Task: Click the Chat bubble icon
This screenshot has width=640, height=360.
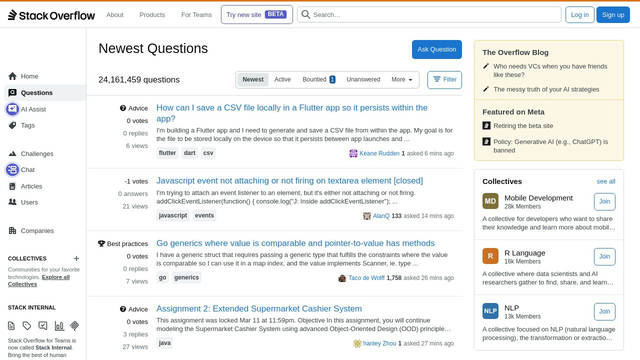Action: (x=12, y=169)
